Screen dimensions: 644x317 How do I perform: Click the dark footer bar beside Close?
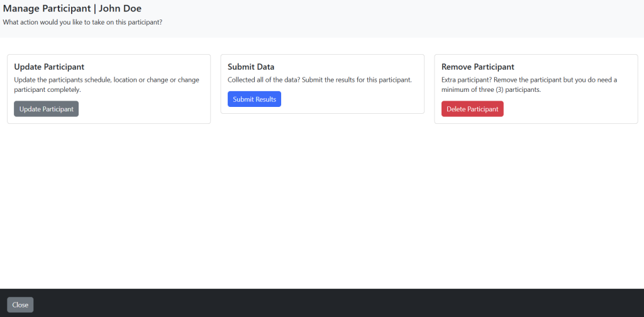point(328,303)
